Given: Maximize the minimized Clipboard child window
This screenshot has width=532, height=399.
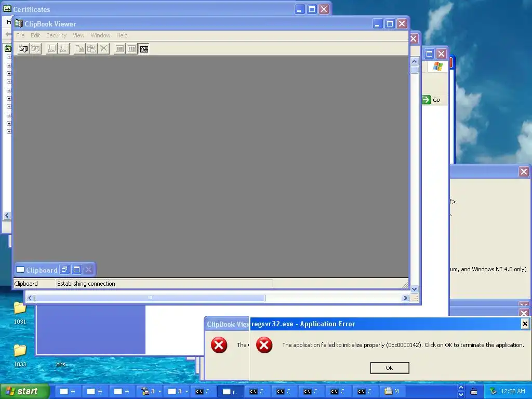Looking at the screenshot, I should click(x=77, y=270).
